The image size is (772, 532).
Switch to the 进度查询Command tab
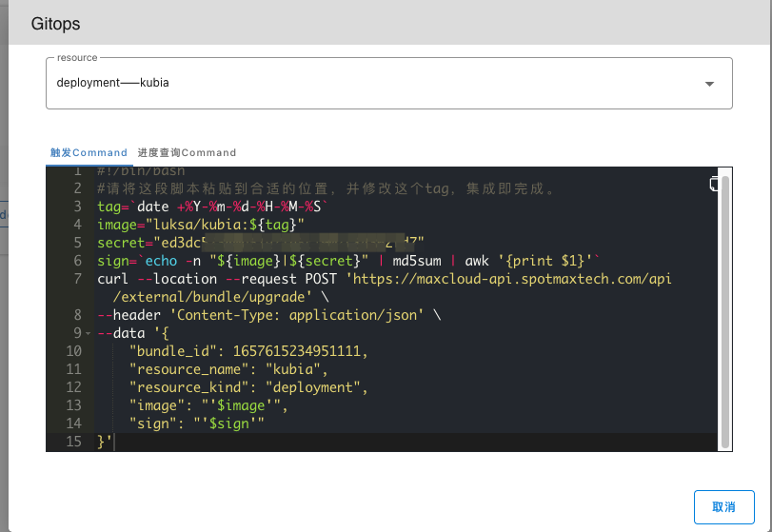tap(187, 152)
